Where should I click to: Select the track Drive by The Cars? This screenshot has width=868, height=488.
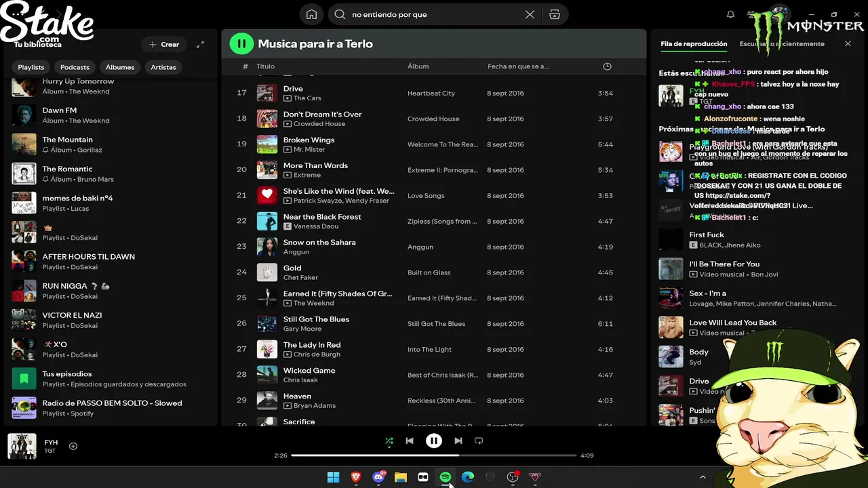[433, 93]
